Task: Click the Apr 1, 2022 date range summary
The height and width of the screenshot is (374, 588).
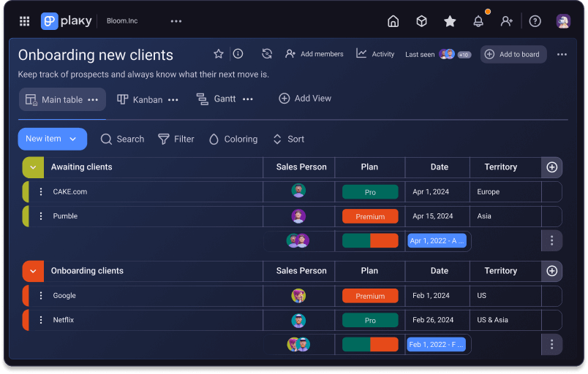Action: click(x=437, y=241)
